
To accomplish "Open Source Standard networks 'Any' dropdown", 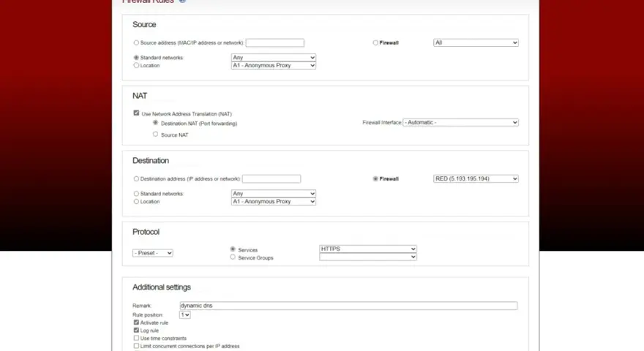I will coord(273,58).
